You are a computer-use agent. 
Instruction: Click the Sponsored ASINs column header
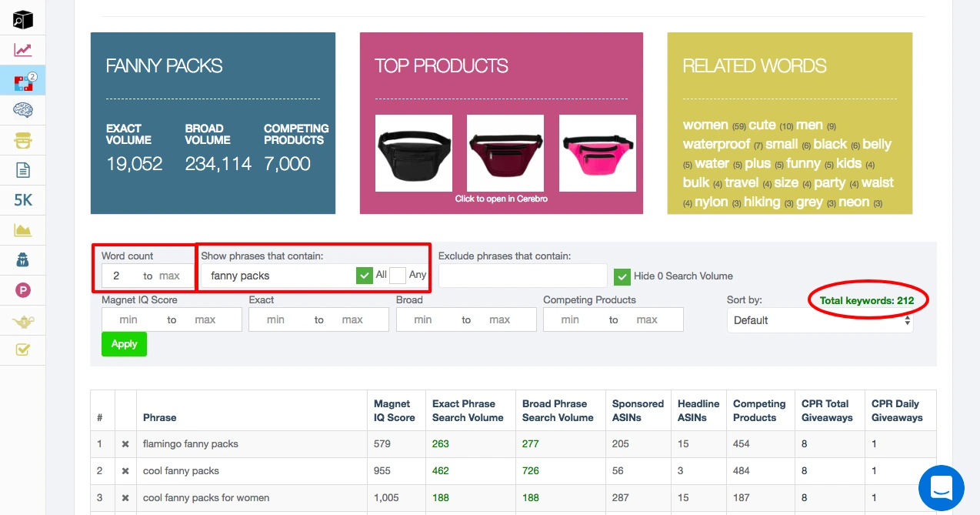(638, 410)
